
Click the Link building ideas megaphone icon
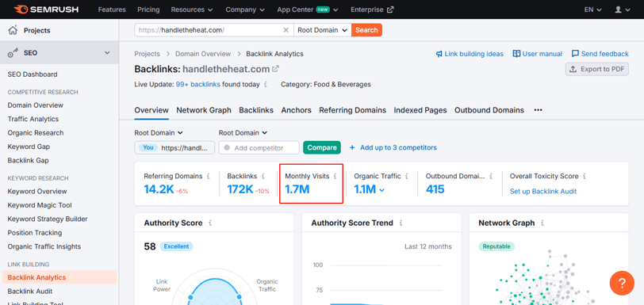439,54
